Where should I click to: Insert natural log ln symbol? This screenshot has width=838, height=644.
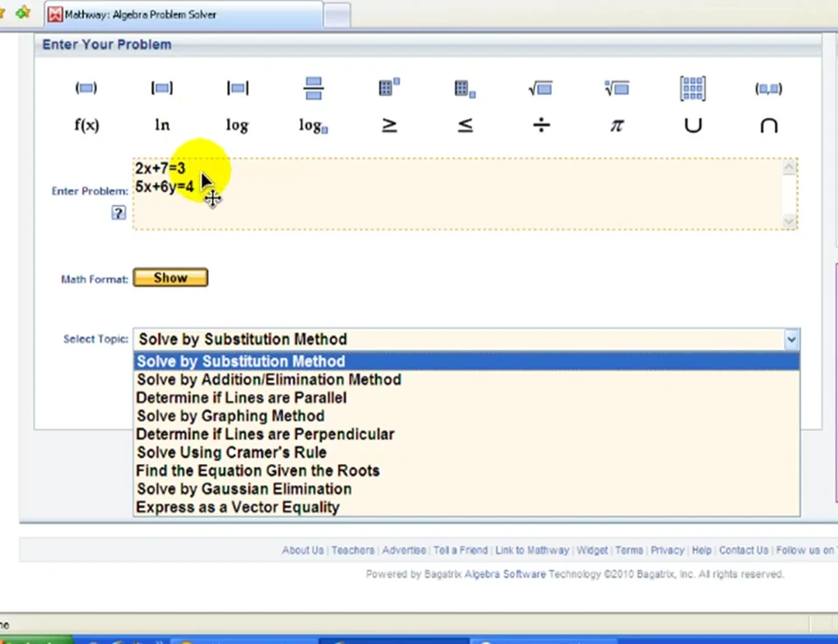coord(162,125)
